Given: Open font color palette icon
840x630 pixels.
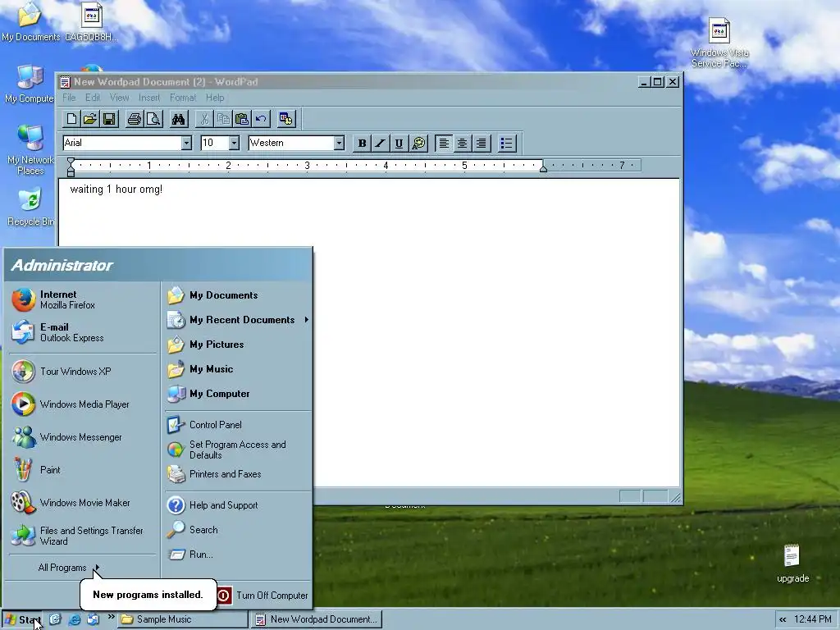Looking at the screenshot, I should pos(418,143).
